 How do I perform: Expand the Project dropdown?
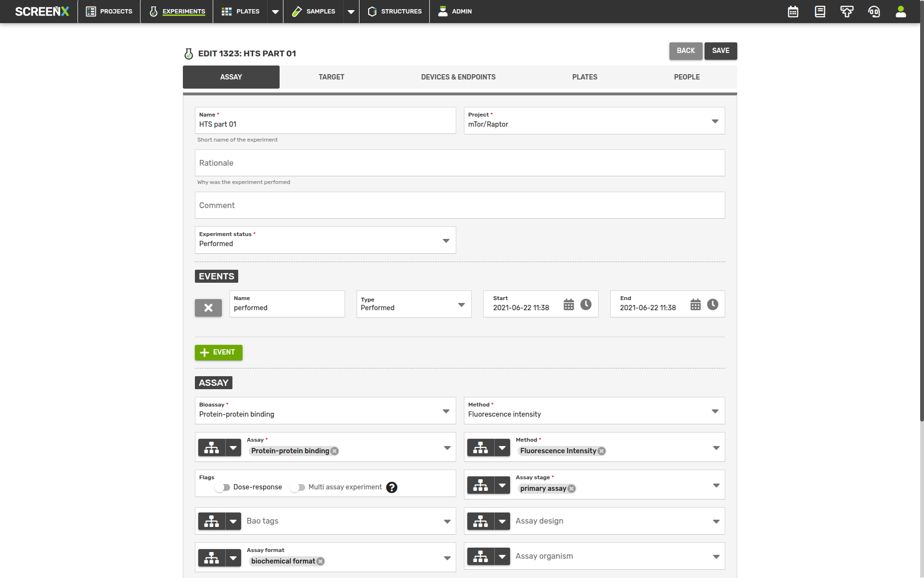pyautogui.click(x=715, y=121)
